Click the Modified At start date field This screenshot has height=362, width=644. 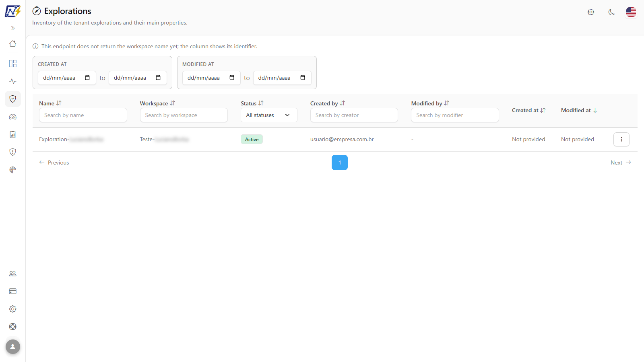coord(211,78)
